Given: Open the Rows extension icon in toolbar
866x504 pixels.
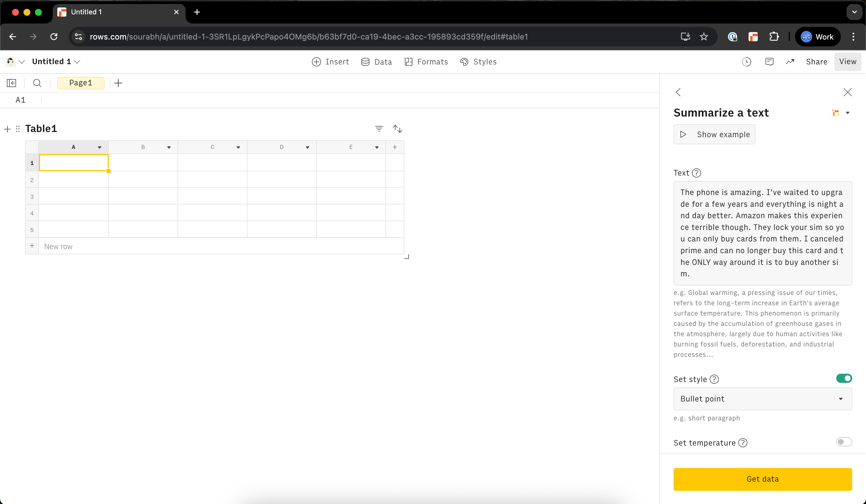Looking at the screenshot, I should click(x=753, y=37).
